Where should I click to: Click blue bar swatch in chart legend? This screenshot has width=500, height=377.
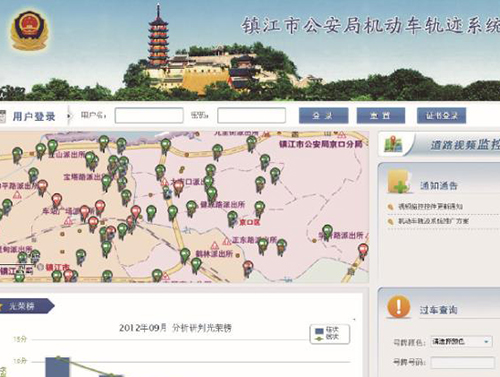point(319,331)
